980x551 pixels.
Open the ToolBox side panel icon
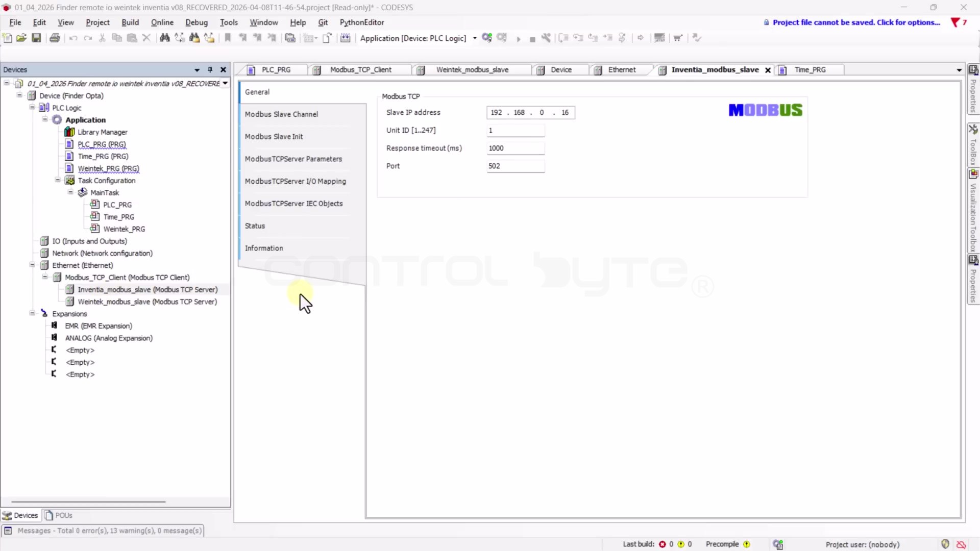click(x=973, y=130)
